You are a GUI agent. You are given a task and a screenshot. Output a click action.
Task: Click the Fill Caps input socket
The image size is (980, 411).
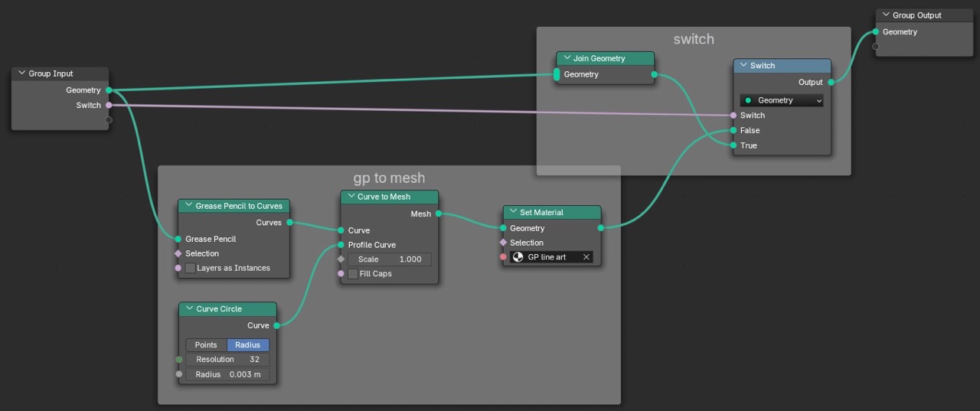[x=341, y=274]
